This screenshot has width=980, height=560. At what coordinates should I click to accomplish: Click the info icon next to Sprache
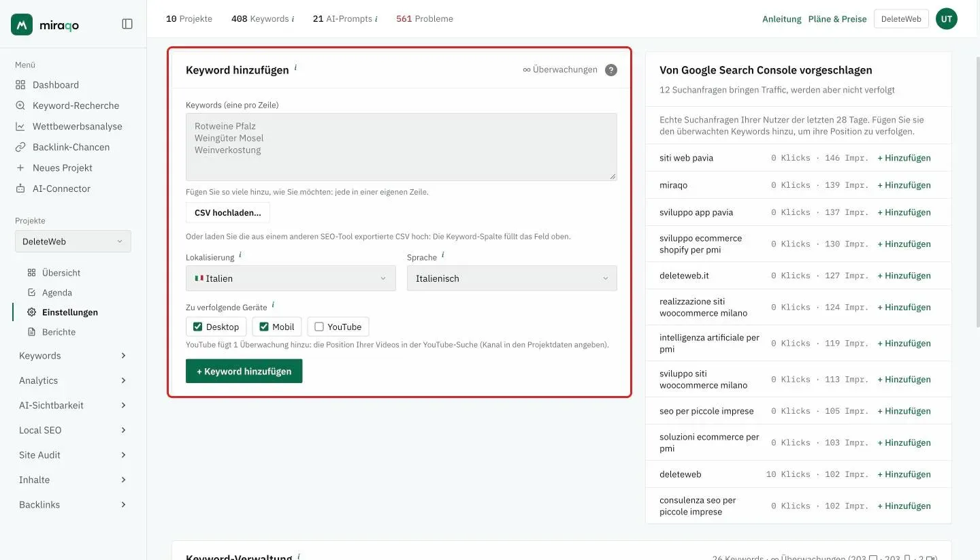click(443, 256)
